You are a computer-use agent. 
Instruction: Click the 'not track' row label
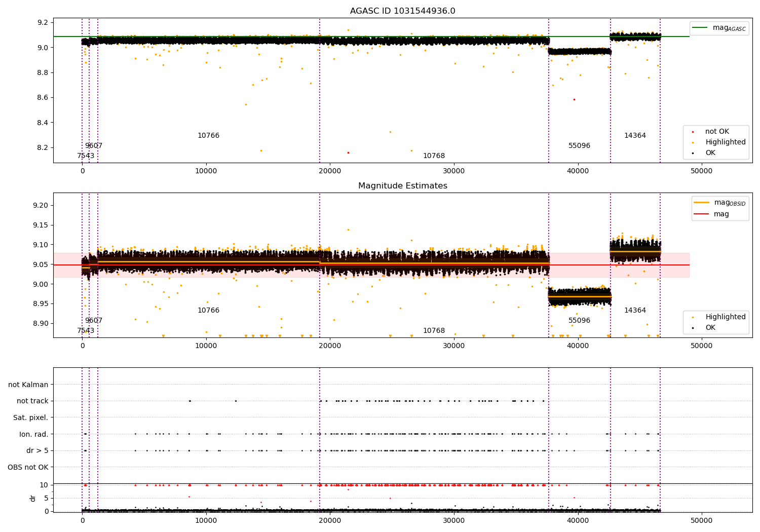pos(32,401)
